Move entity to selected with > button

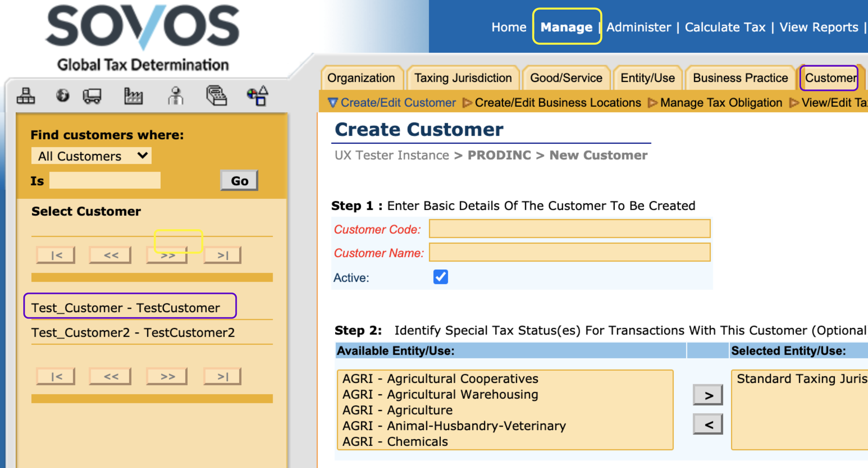click(708, 395)
